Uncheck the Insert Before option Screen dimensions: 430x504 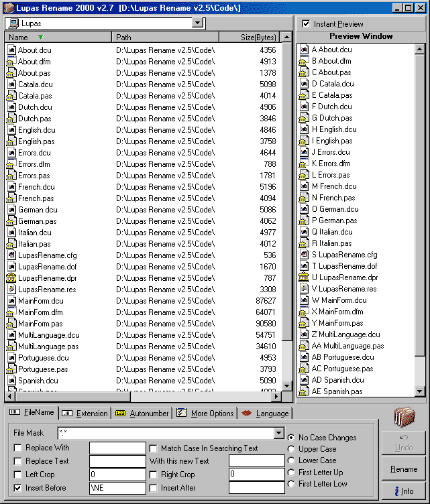[x=17, y=488]
